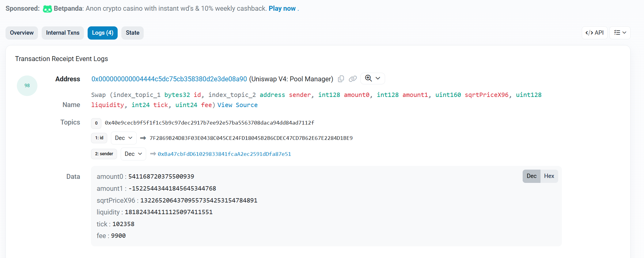The width and height of the screenshot is (644, 258).
Task: Click the topic 0 index badge
Action: [x=96, y=123]
